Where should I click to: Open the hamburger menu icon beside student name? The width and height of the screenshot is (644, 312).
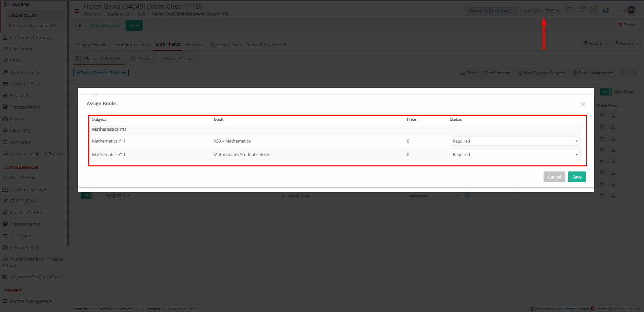coord(77,11)
